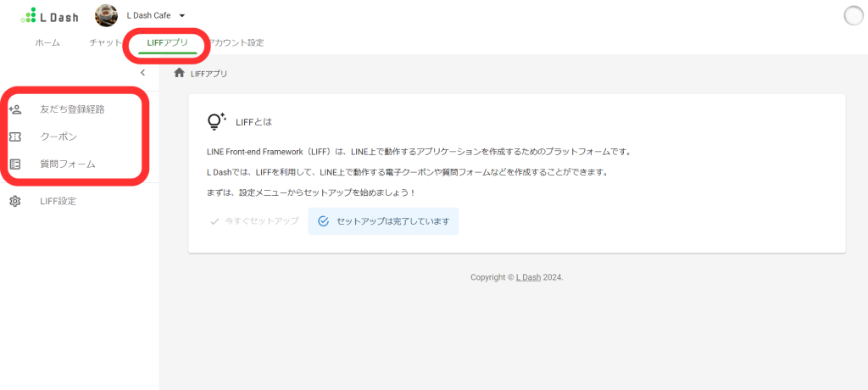Click the L Dash Cafe avatar image

point(106,15)
